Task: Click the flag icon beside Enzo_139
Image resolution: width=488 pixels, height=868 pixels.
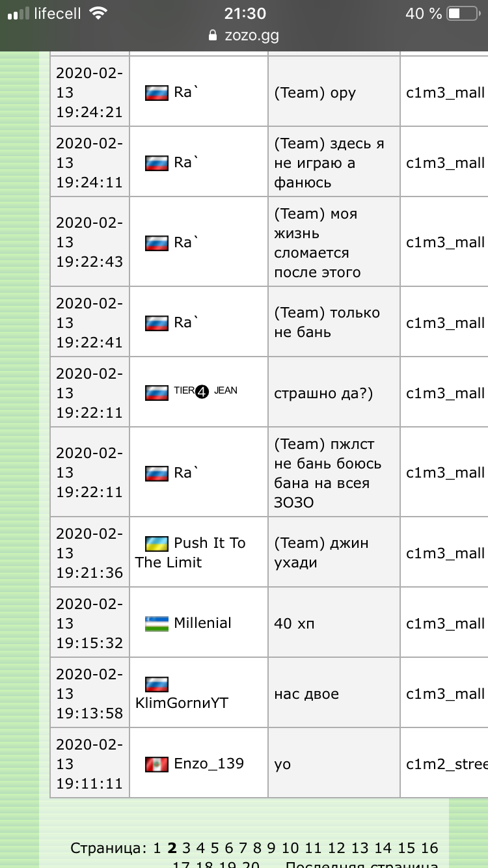Action: point(157,764)
